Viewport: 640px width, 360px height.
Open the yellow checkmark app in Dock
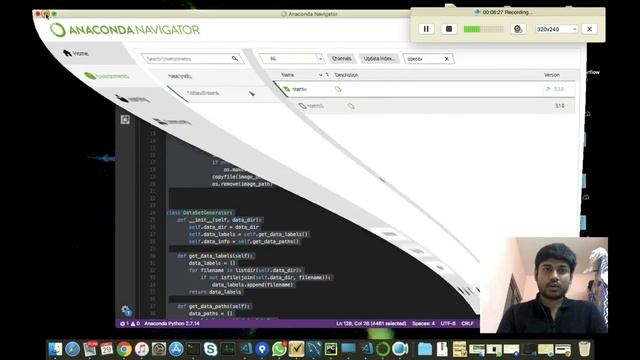(296, 349)
